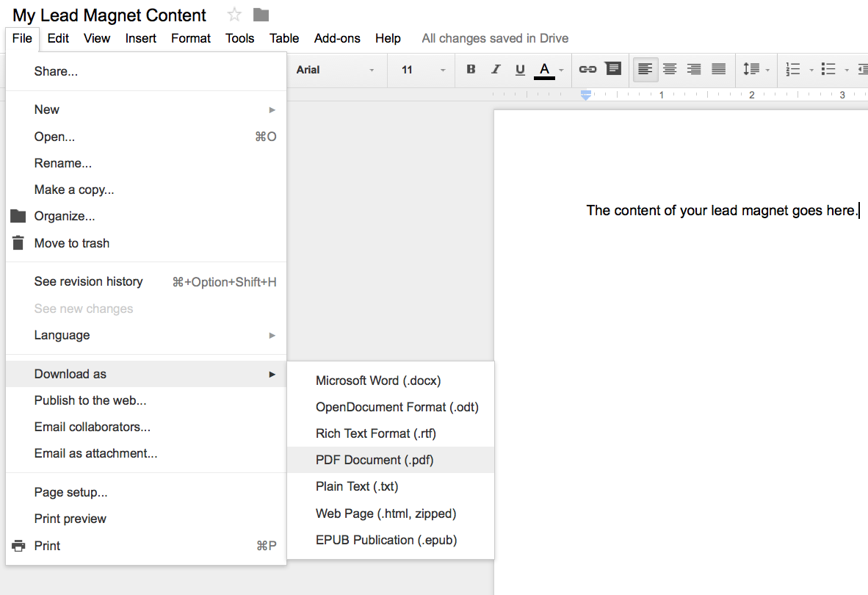This screenshot has height=595, width=868.
Task: Download as PDF Document (.pdf)
Action: (x=391, y=460)
